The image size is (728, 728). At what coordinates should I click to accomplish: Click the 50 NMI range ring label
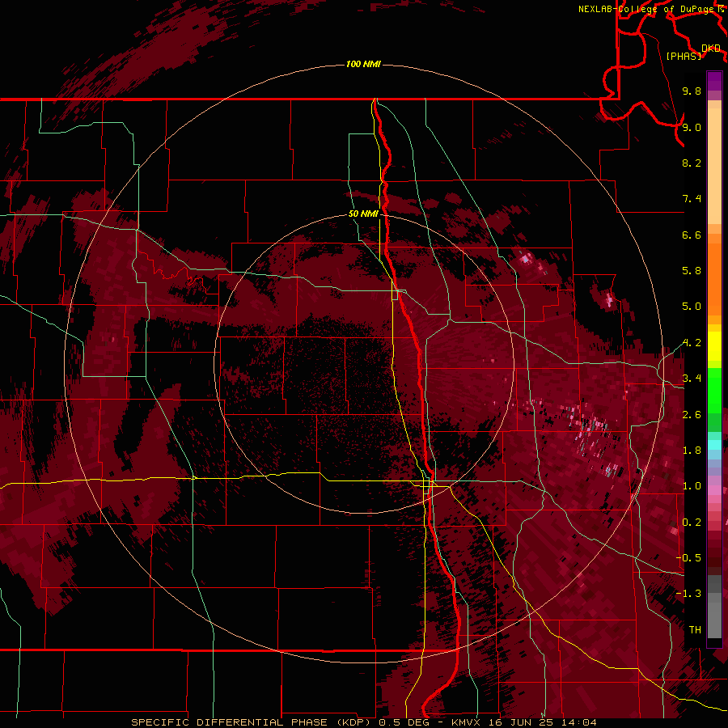click(363, 214)
